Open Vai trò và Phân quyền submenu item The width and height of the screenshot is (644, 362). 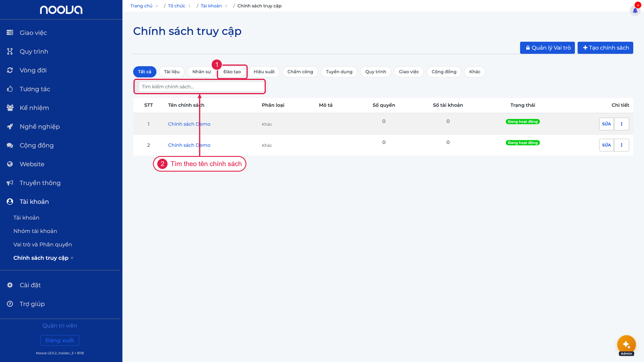tap(43, 245)
